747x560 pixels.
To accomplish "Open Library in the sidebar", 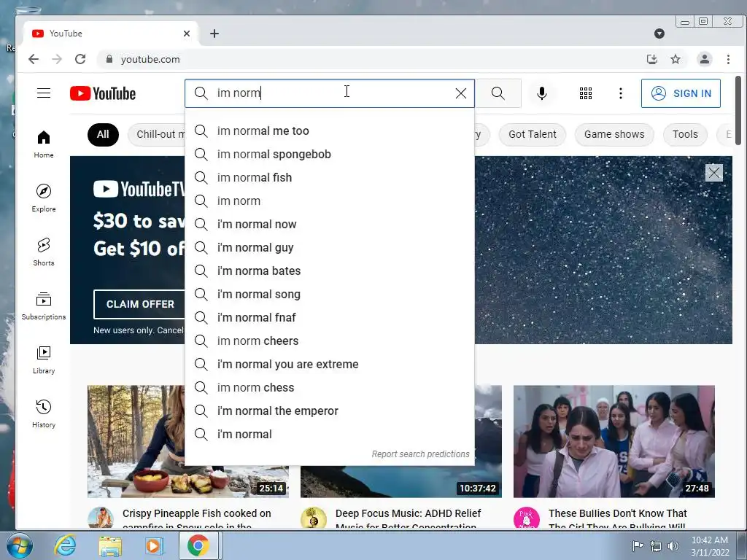I will [x=44, y=359].
